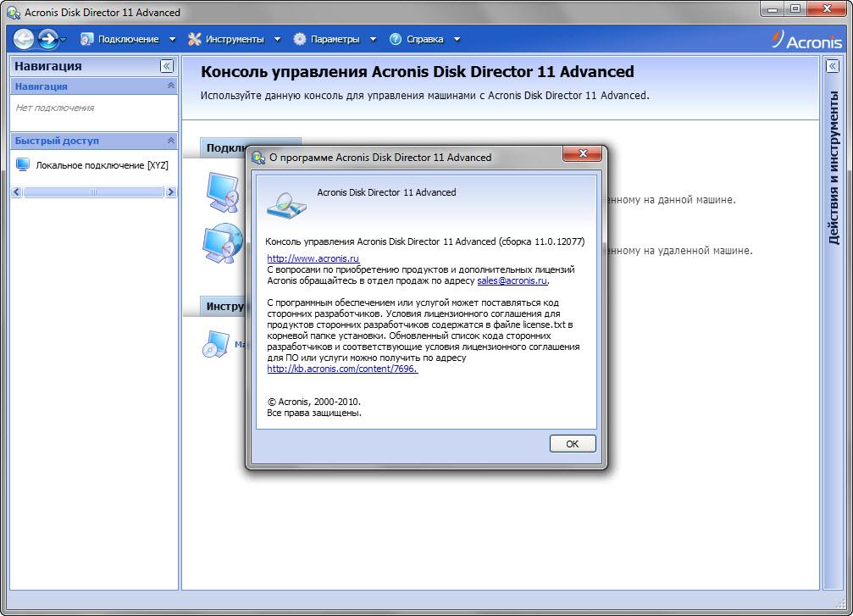The image size is (853, 616).
Task: Click the disk product icon in About dialog
Action: click(286, 205)
